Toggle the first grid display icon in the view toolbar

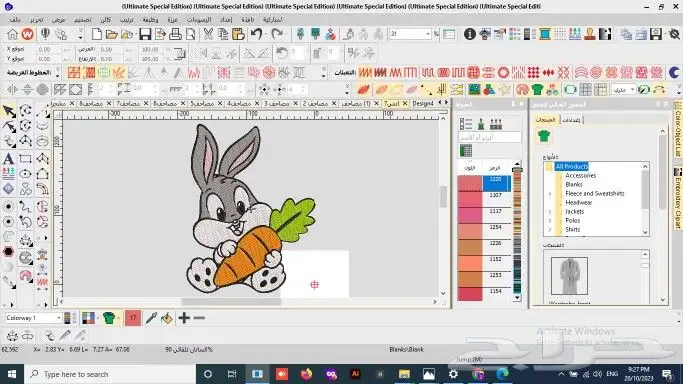pos(585,90)
